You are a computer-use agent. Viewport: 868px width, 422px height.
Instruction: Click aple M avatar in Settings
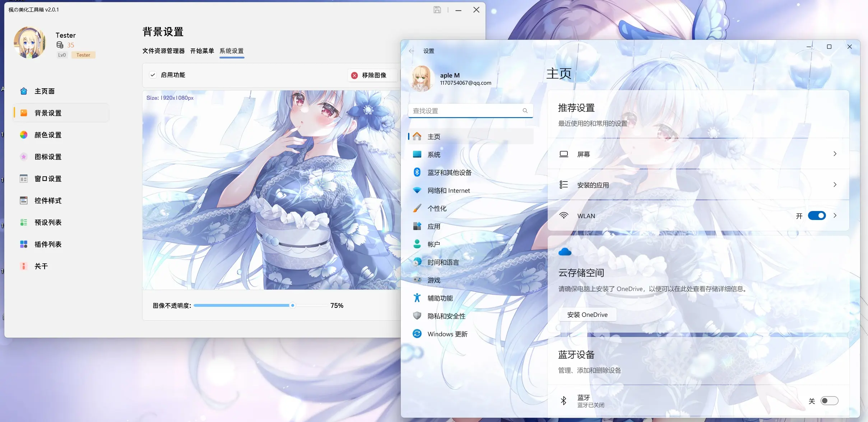(x=421, y=79)
